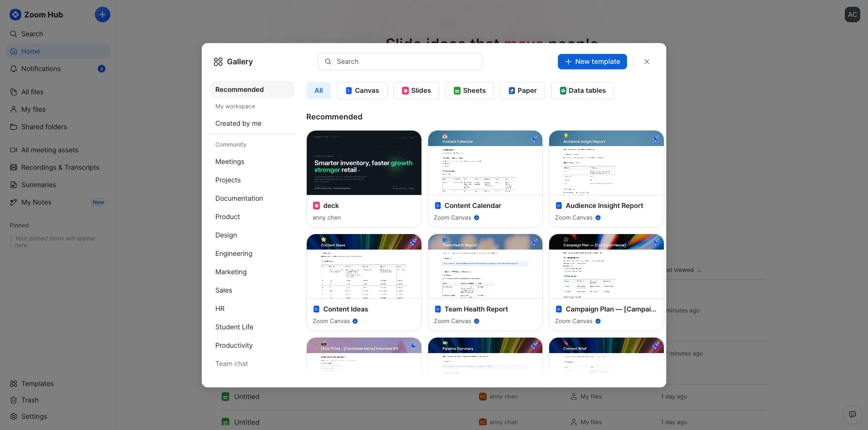Open Settings in the sidebar
868x430 pixels.
pos(58,416)
